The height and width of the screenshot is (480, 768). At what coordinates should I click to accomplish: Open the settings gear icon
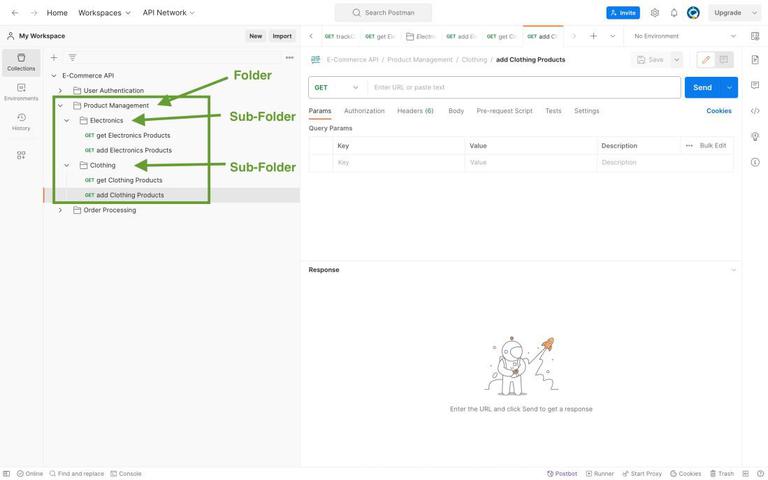click(x=654, y=13)
